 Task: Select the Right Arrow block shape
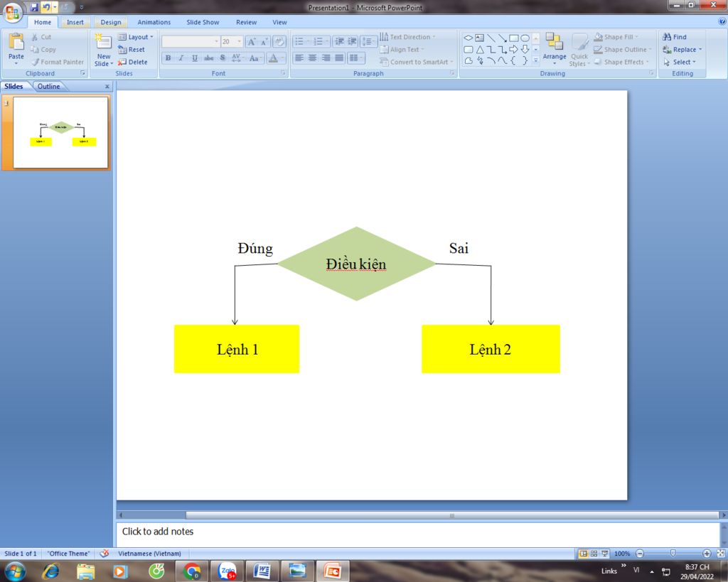[x=513, y=49]
